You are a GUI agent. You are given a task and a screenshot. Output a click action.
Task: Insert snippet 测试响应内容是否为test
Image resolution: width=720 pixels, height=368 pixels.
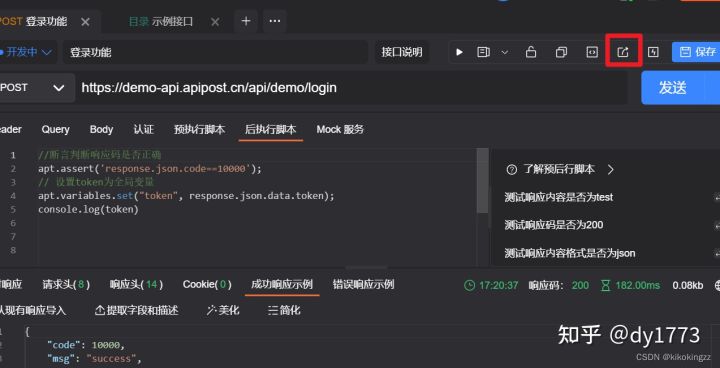pyautogui.click(x=558, y=197)
